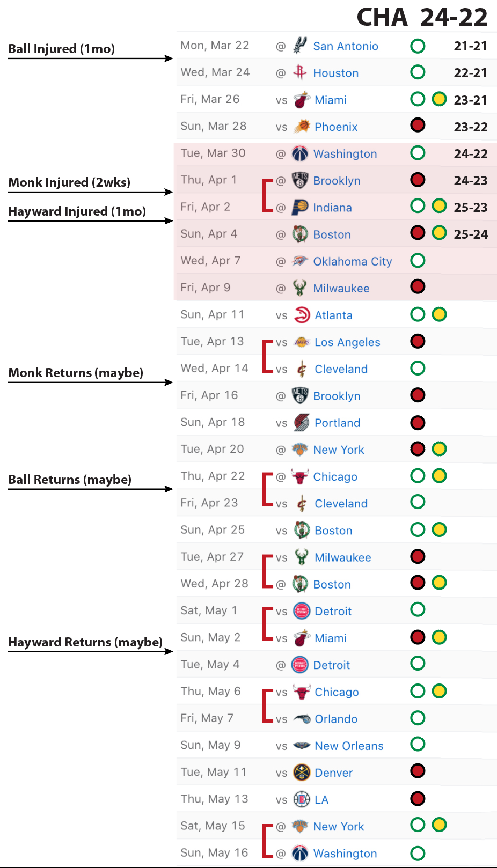Click the Phoenix Suns logo

coord(302,127)
